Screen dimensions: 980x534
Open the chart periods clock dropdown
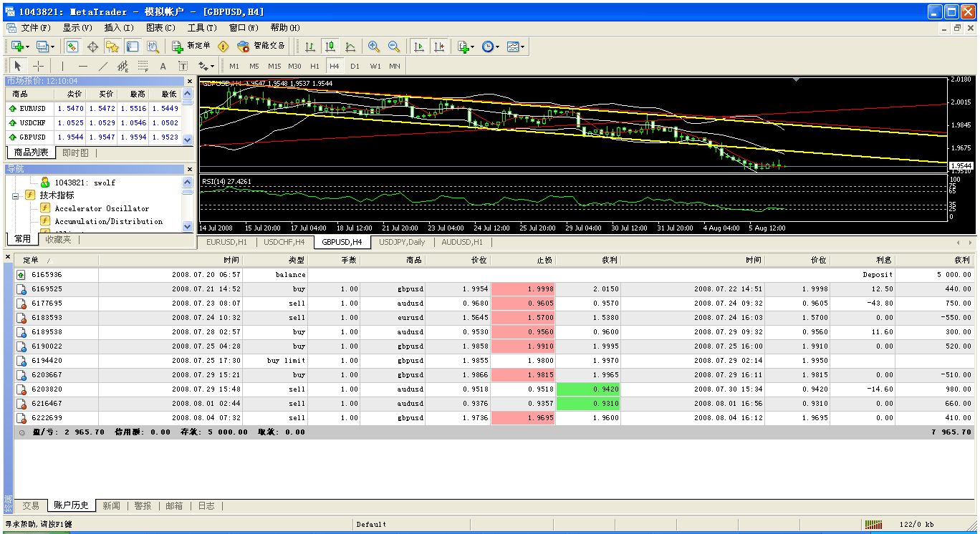491,47
